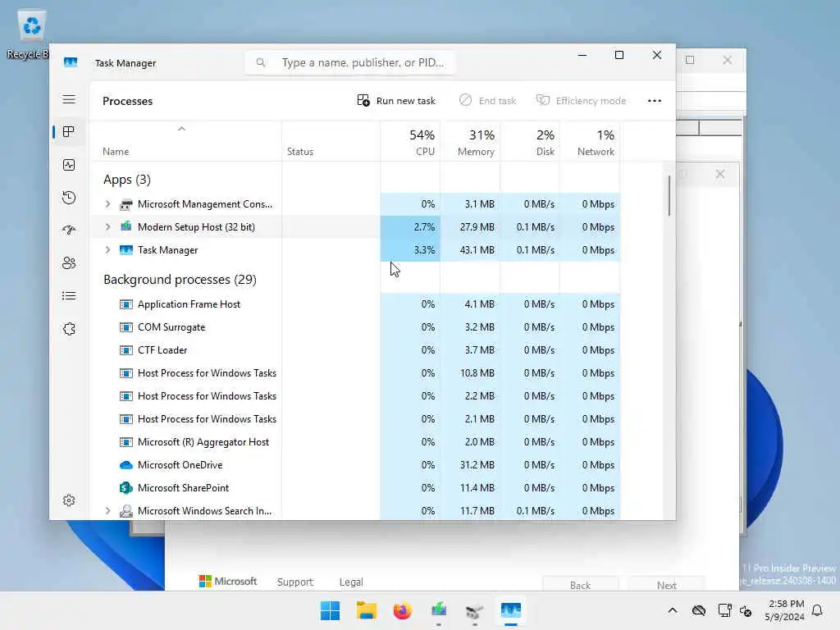The image size is (840, 630).
Task: Expand the Microsoft Management Console row
Action: [107, 204]
